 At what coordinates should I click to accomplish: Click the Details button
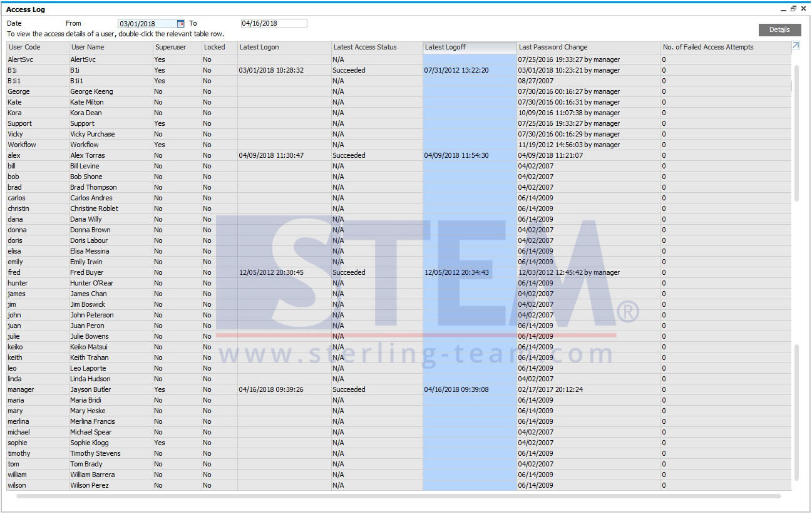779,29
